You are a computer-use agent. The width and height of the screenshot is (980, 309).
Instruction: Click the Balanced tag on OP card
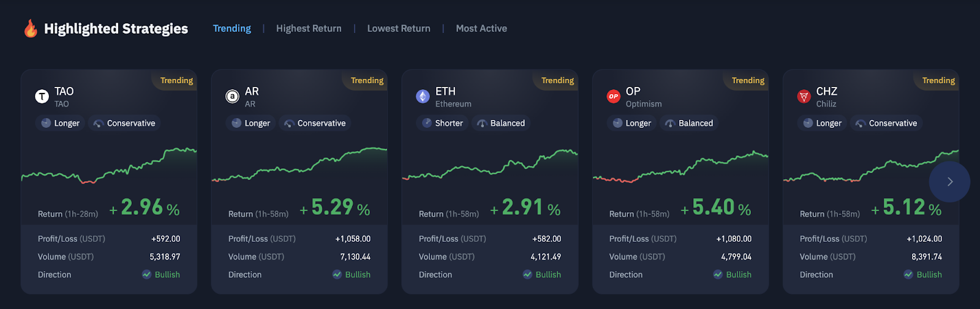(x=689, y=123)
